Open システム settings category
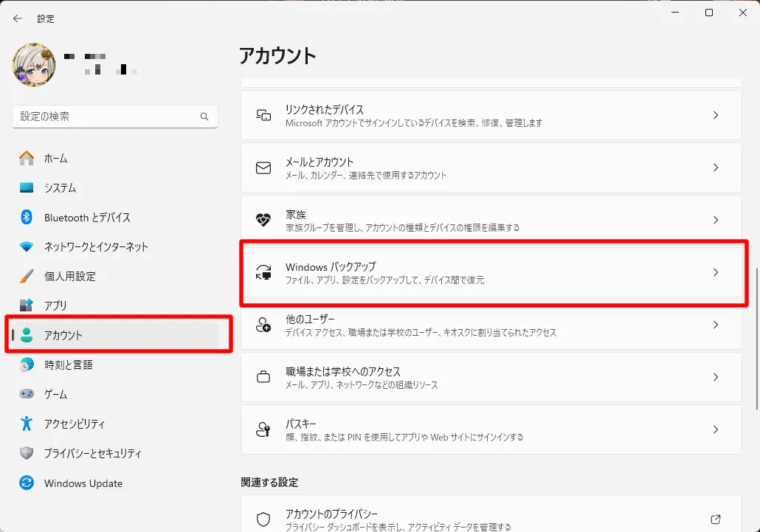Image resolution: width=760 pixels, height=532 pixels. 60,188
